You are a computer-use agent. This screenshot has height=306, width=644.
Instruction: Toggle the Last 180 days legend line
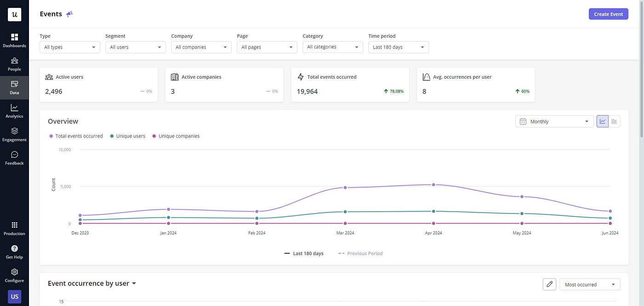304,254
